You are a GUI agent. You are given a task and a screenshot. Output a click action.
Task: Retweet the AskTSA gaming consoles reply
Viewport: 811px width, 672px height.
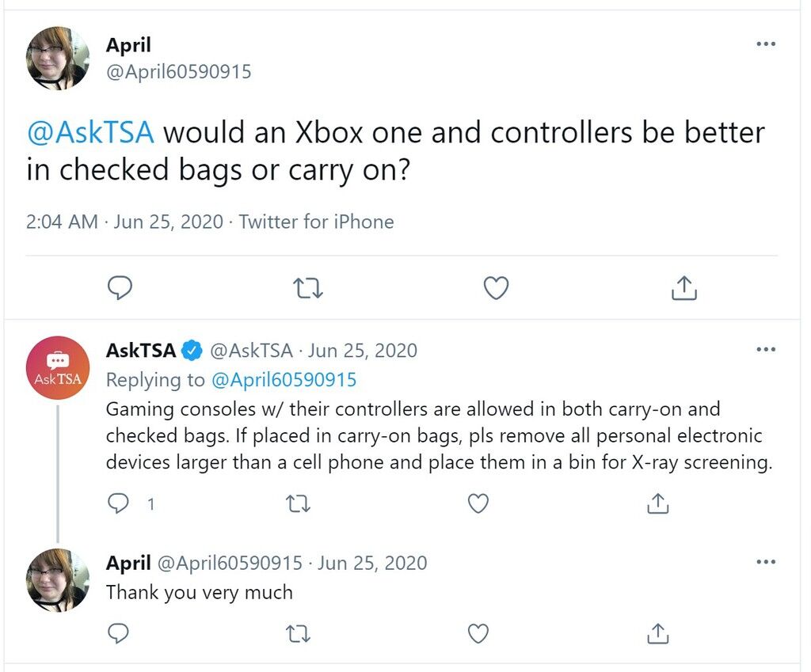tap(298, 503)
